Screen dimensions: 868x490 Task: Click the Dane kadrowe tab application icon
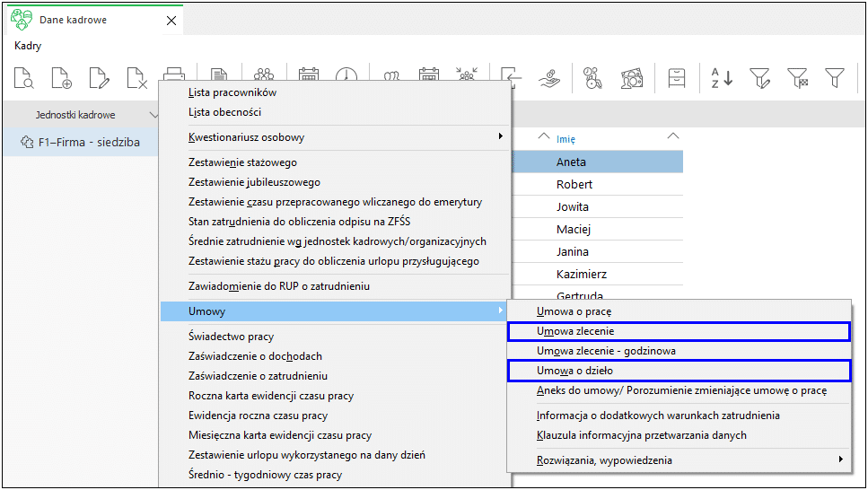click(x=22, y=20)
